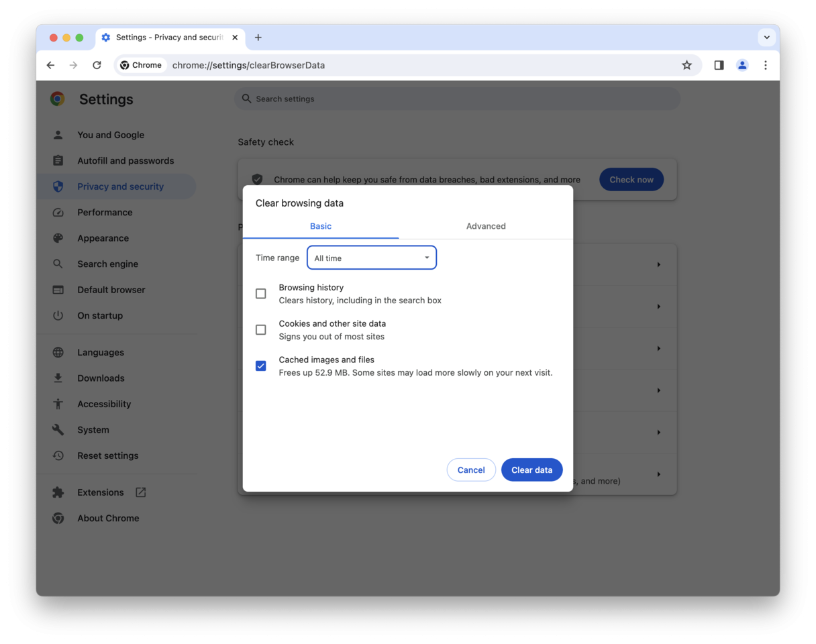The image size is (816, 644).
Task: Click the Downloads arrow icon in the sidebar
Action: 58,378
